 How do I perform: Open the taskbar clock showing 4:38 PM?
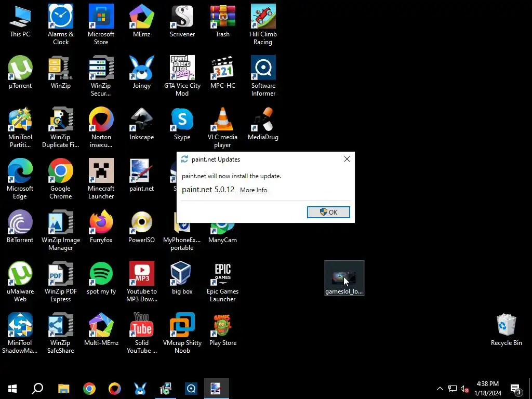[487, 389]
